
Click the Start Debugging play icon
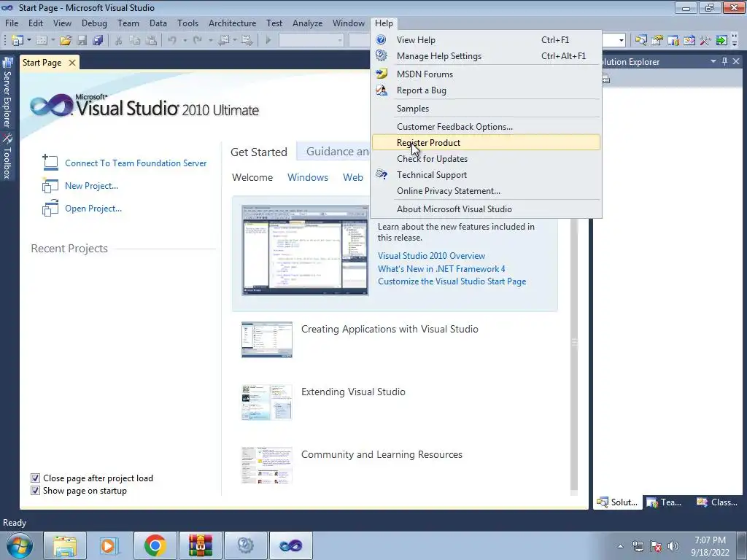(x=268, y=41)
